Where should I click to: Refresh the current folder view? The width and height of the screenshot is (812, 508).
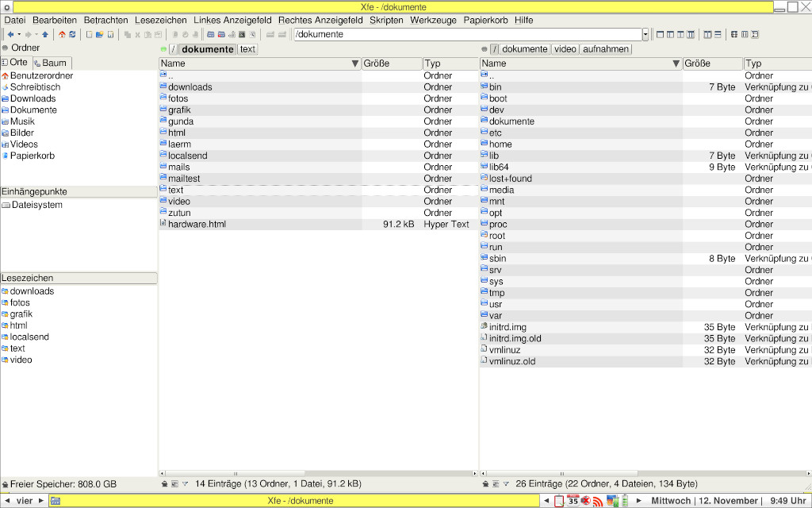click(x=72, y=34)
